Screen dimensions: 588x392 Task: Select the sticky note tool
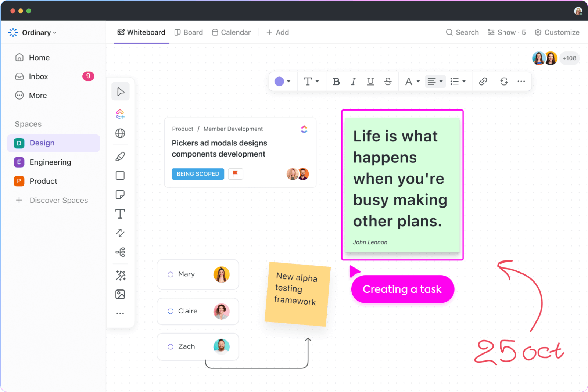(x=120, y=194)
